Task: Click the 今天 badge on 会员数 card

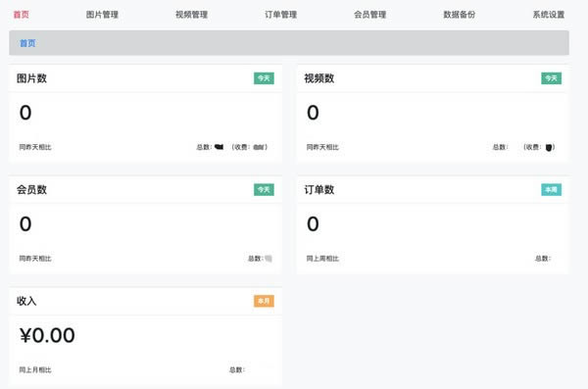Action: pyautogui.click(x=264, y=189)
